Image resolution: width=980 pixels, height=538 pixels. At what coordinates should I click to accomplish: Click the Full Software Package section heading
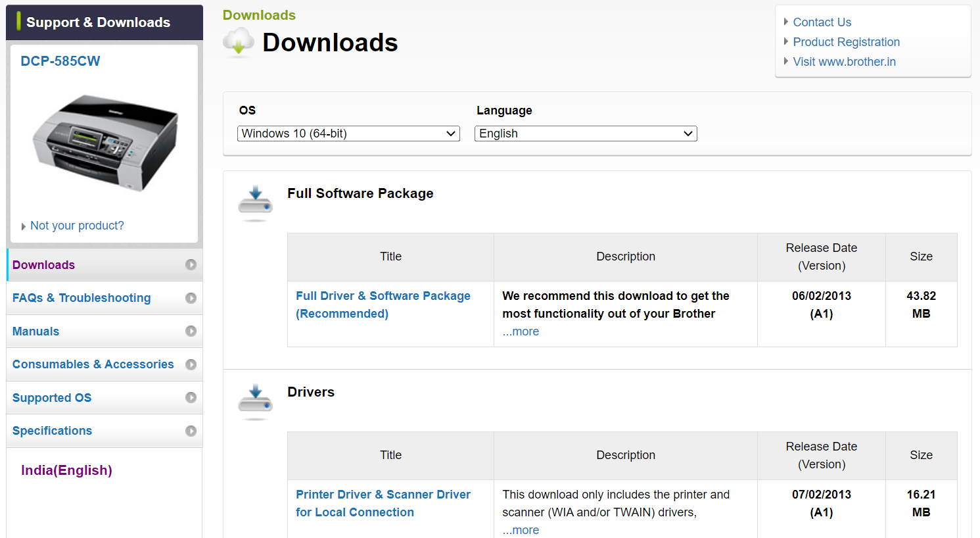pos(360,193)
